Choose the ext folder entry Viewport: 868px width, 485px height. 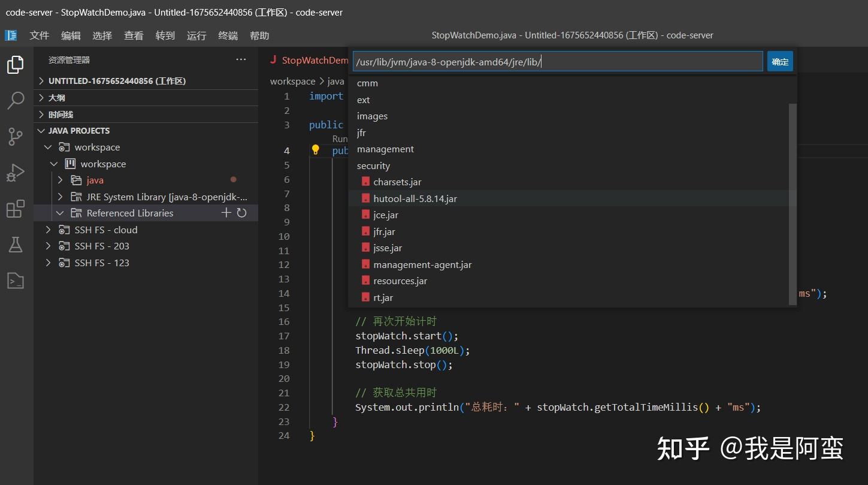[x=572, y=100]
